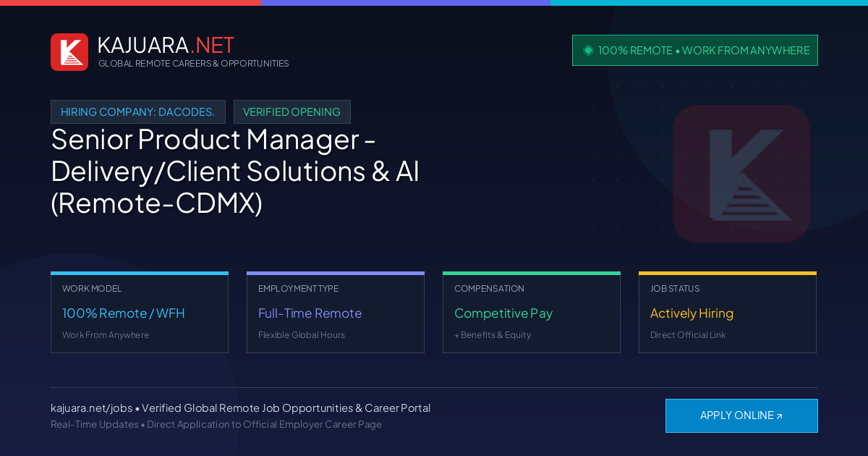Click the Actively Hiring text
The image size is (868, 456).
[x=692, y=313]
